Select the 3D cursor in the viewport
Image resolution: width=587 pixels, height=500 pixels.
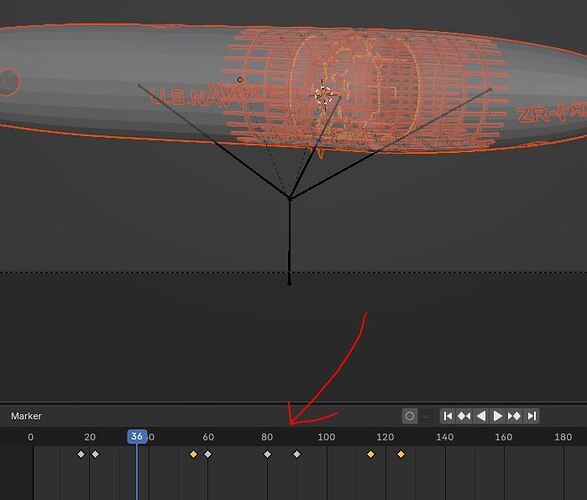point(323,95)
